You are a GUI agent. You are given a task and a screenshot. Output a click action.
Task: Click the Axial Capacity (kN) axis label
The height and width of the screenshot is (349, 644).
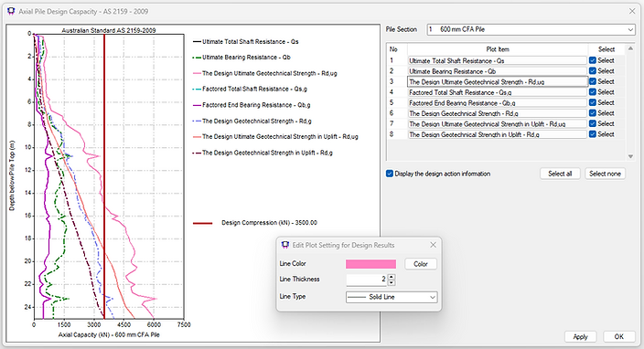(x=109, y=334)
